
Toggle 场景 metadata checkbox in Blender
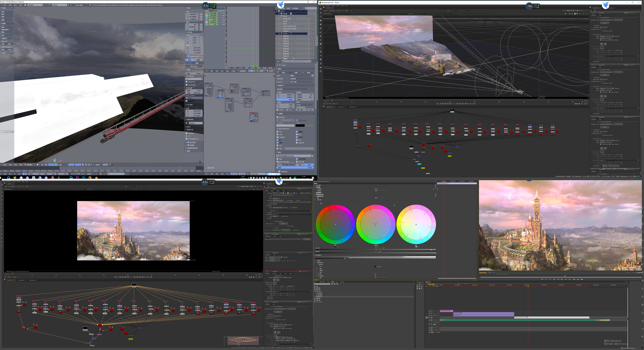278,143
